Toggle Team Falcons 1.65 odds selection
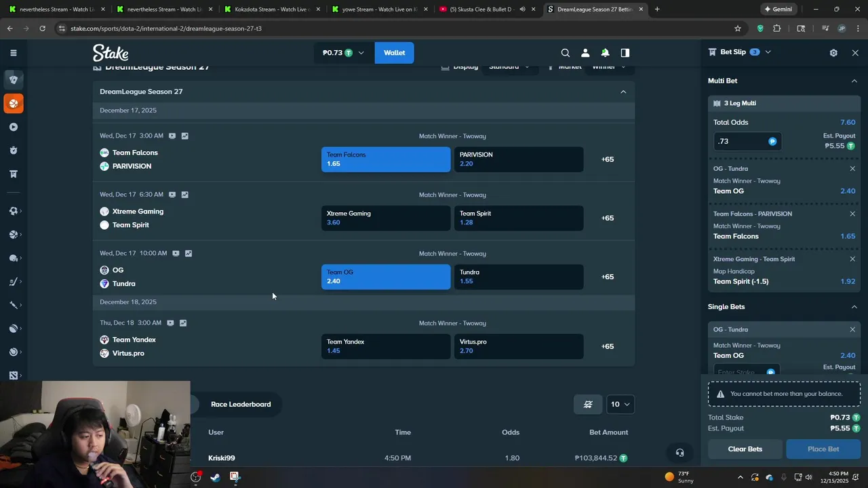Image resolution: width=868 pixels, height=488 pixels. pyautogui.click(x=386, y=159)
